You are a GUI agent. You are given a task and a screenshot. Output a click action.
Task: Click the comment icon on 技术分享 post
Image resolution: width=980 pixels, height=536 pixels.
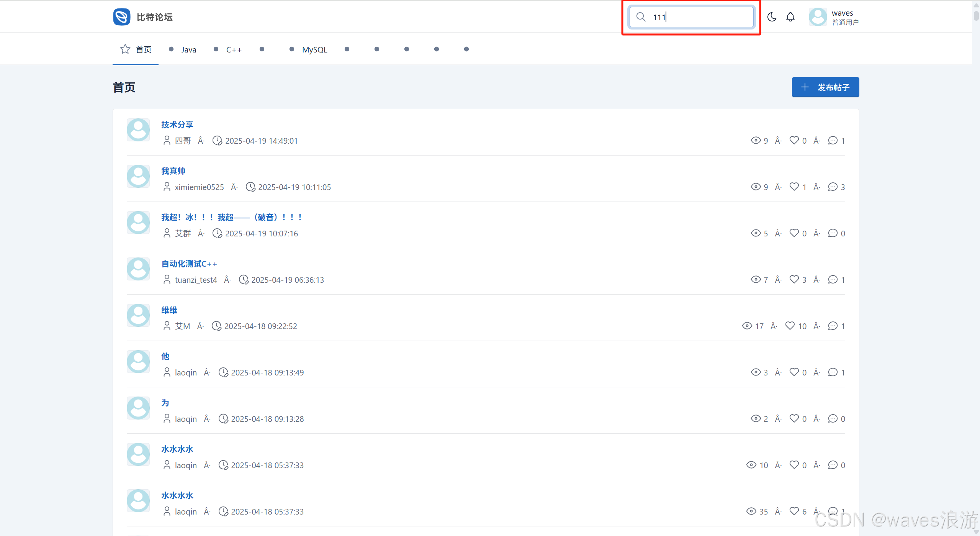pos(833,140)
